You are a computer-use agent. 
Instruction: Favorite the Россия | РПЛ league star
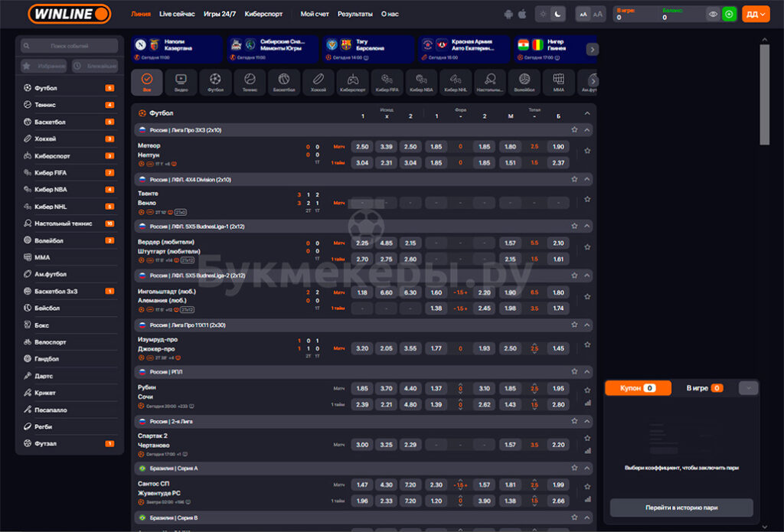574,371
